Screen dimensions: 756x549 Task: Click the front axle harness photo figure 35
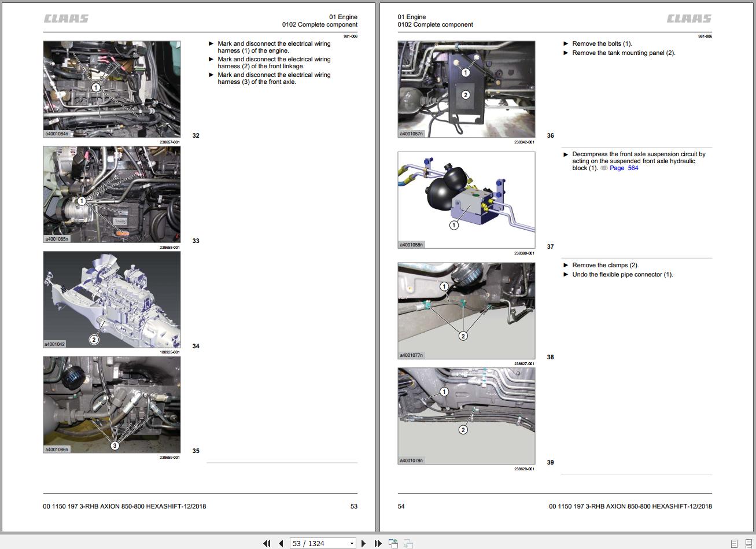click(x=112, y=405)
